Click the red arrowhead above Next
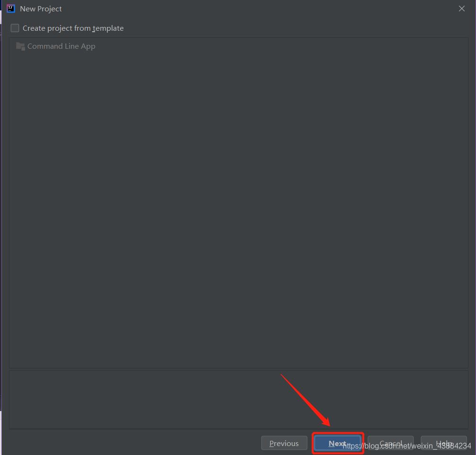476x455 pixels. tap(325, 420)
